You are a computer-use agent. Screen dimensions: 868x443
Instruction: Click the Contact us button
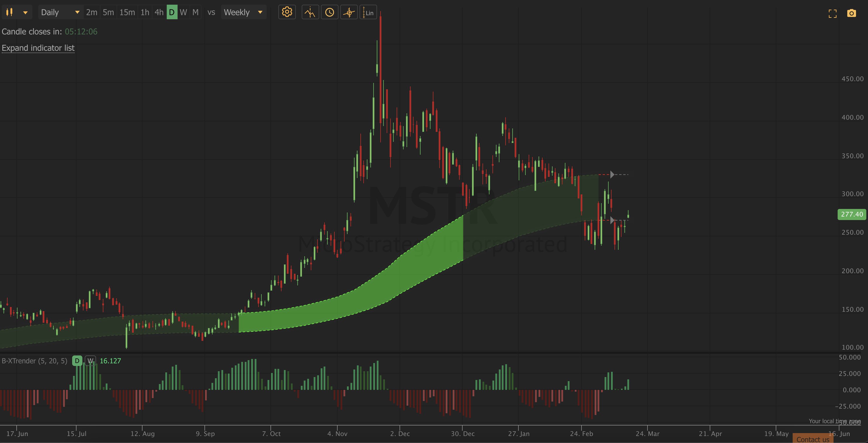pos(813,439)
